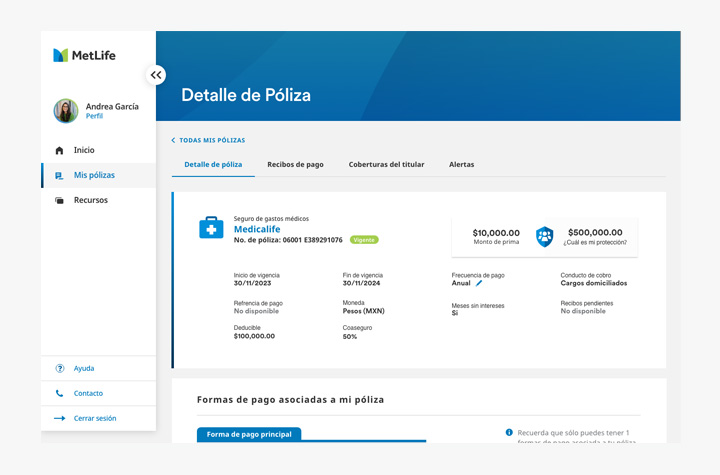Click the Contacto phone icon
The width and height of the screenshot is (720, 475).
(60, 393)
